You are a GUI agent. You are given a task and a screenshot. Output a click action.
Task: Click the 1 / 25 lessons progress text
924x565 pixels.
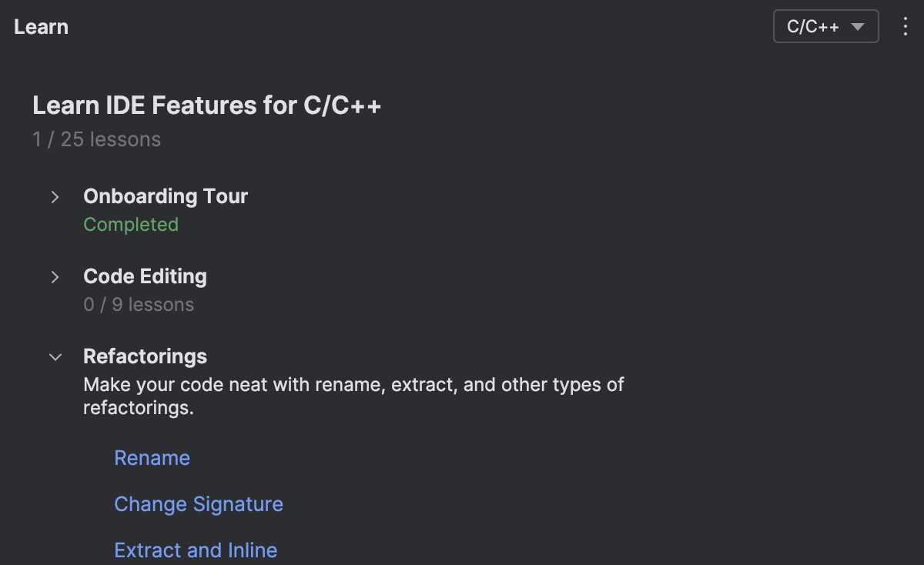click(97, 140)
